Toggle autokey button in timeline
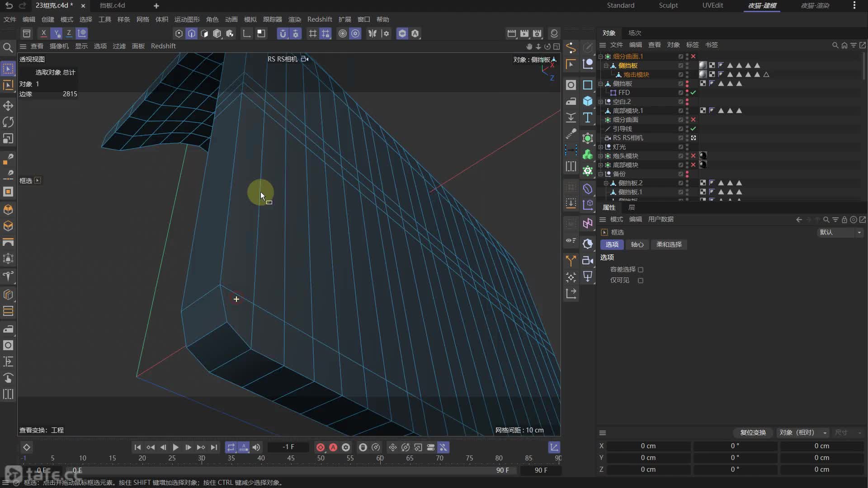This screenshot has height=488, width=868. point(333,447)
